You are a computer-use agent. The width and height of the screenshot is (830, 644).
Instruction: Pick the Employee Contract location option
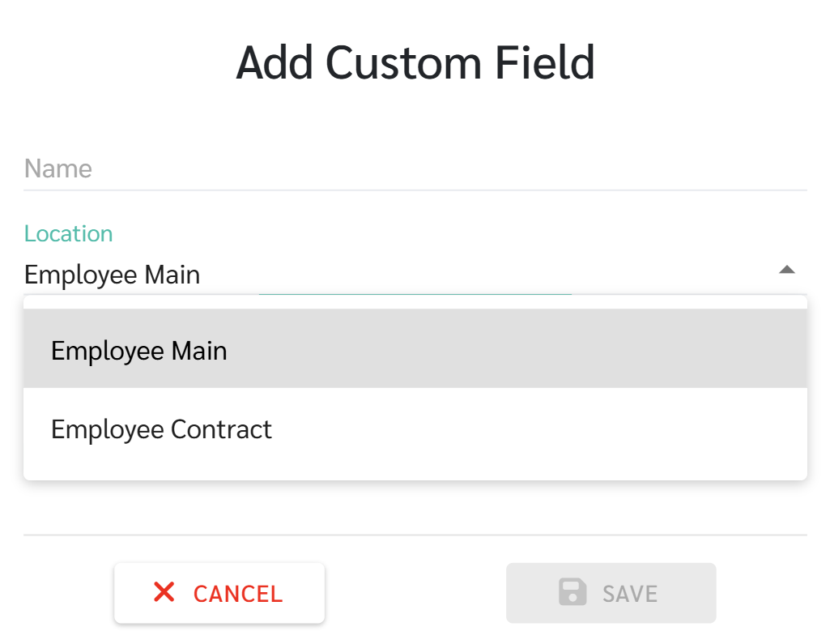tap(162, 429)
